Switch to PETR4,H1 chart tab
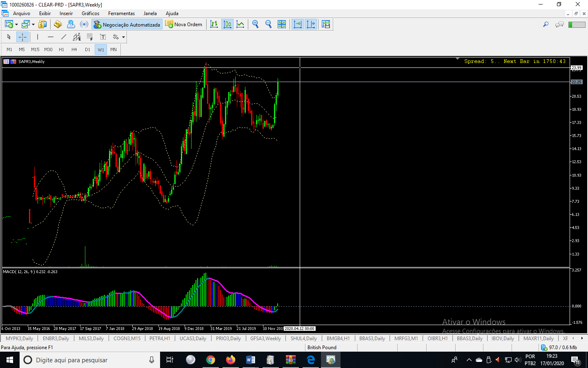588x368 pixels. pyautogui.click(x=160, y=339)
